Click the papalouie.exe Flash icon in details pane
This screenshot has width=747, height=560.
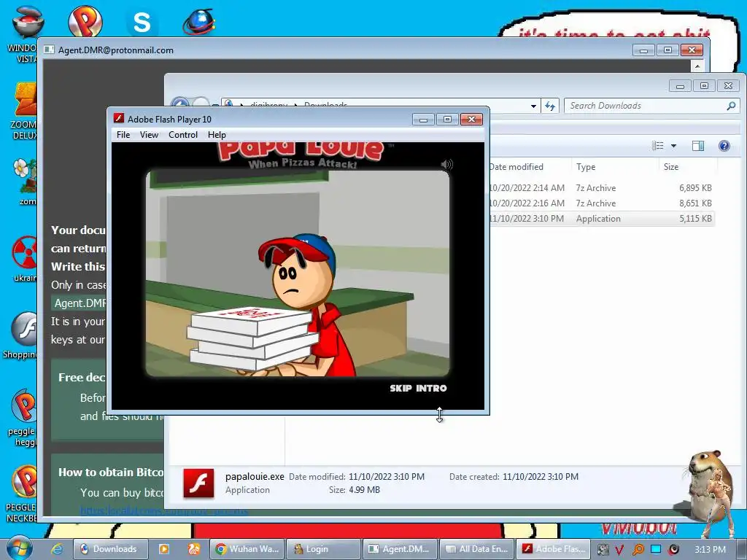point(198,483)
